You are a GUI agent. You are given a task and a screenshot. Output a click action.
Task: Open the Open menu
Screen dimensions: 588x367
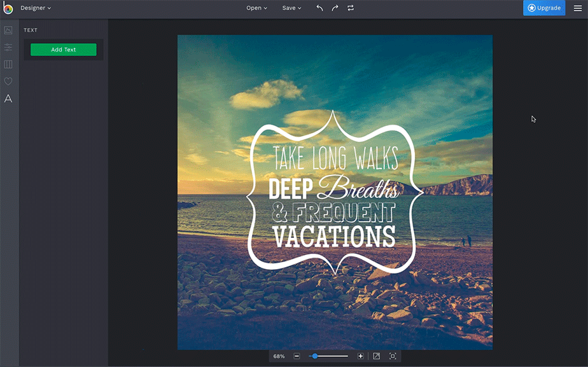coord(256,8)
